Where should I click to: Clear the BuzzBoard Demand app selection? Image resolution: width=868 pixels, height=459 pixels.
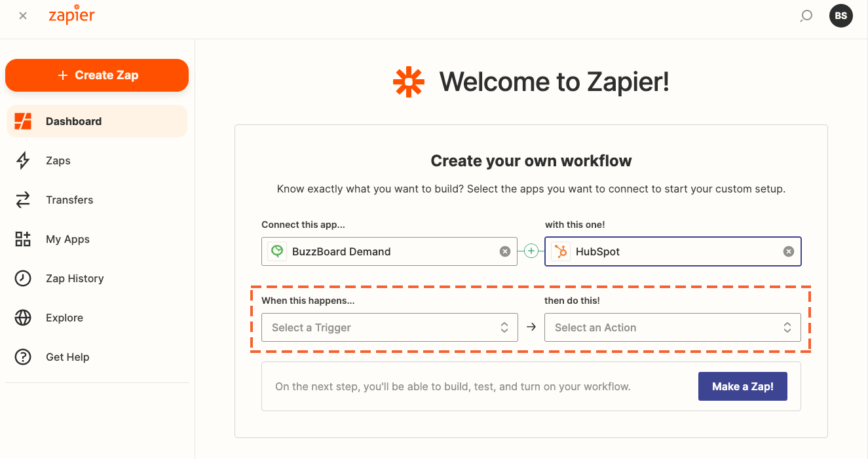tap(505, 251)
